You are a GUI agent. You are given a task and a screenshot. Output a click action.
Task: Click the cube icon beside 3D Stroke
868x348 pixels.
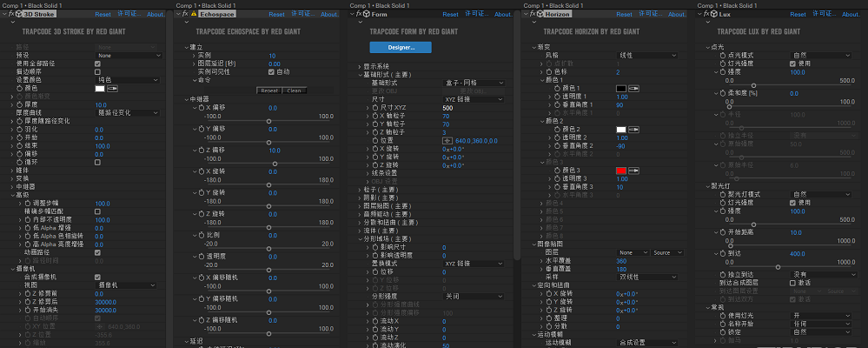tap(18, 14)
